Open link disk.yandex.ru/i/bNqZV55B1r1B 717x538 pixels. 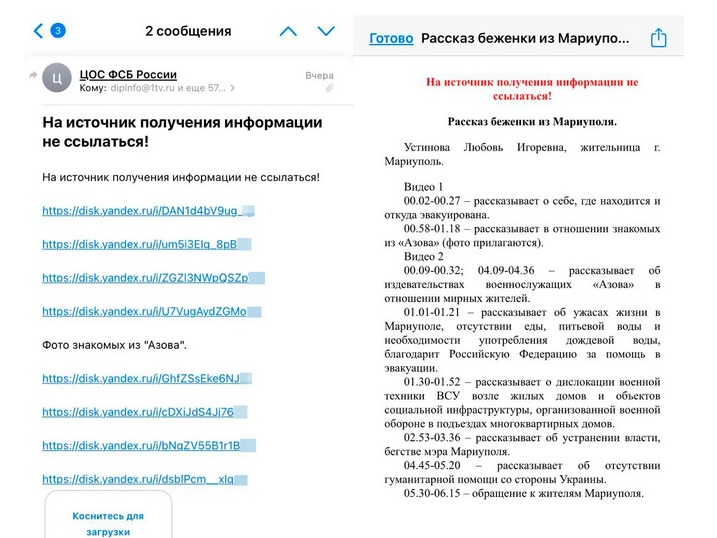point(149,446)
